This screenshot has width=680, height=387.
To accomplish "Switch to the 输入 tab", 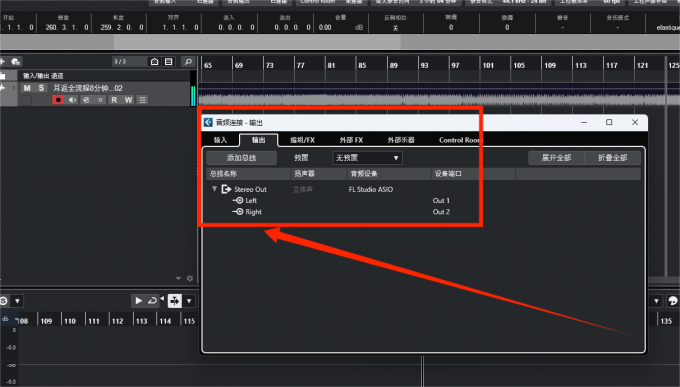I will point(220,140).
